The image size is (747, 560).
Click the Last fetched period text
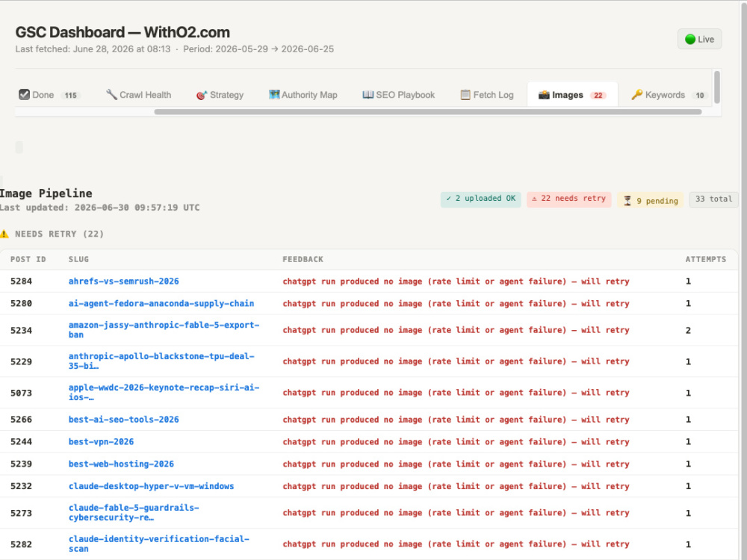174,49
